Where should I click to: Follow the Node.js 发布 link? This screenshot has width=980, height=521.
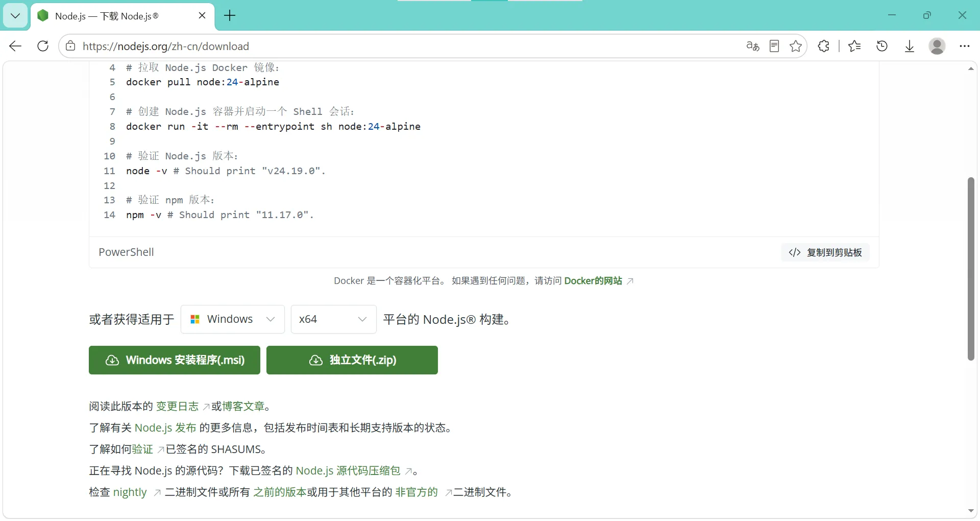165,428
